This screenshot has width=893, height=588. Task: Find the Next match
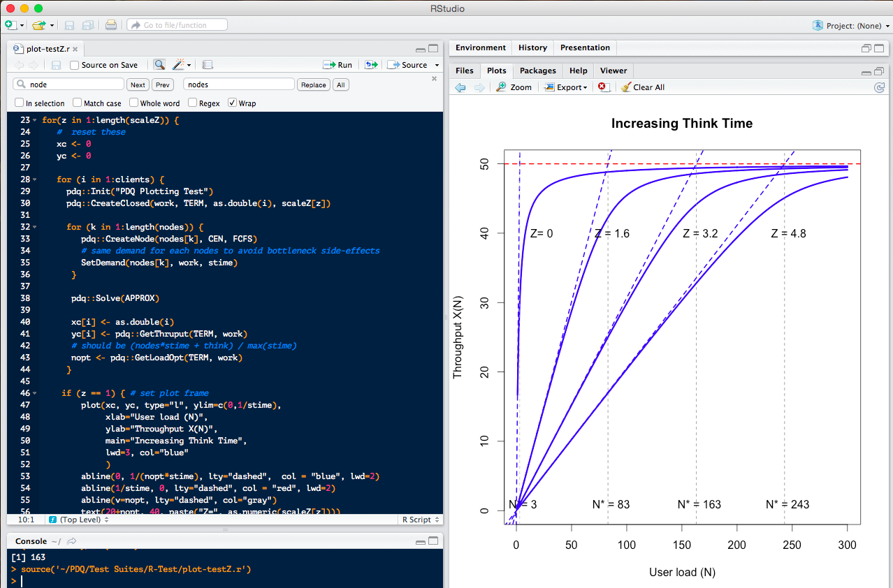pos(138,84)
